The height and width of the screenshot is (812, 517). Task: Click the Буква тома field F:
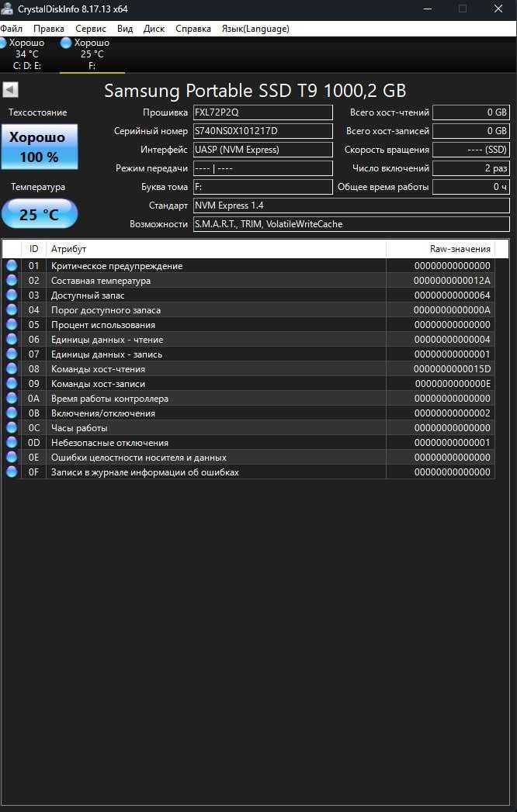click(x=263, y=187)
